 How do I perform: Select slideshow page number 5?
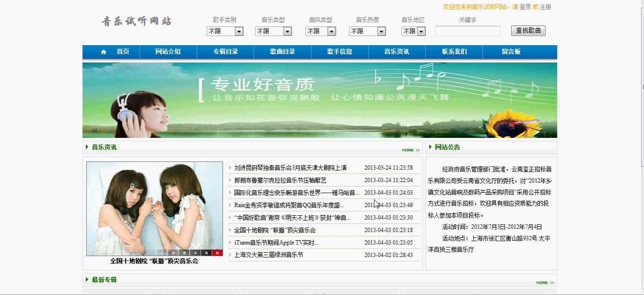(x=206, y=253)
